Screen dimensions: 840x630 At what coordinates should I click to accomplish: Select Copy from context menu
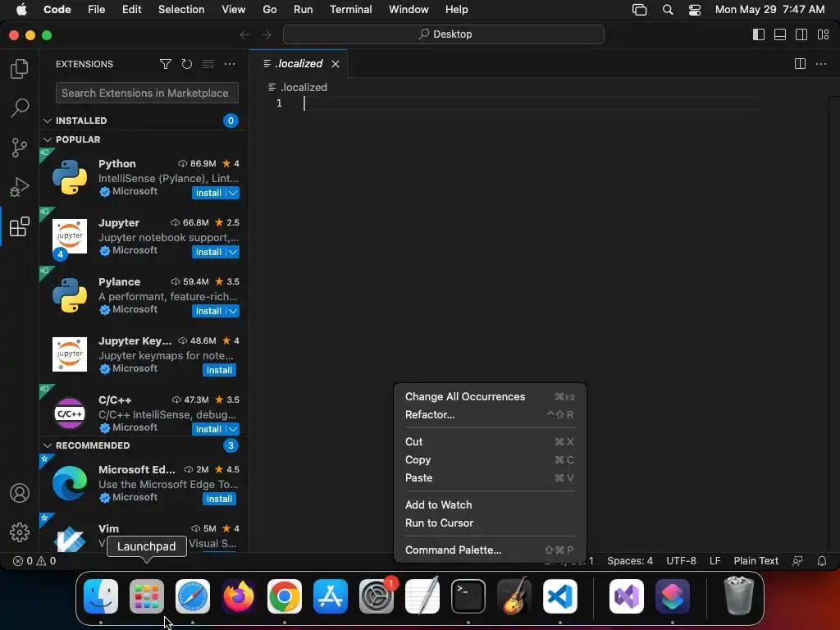click(490, 459)
